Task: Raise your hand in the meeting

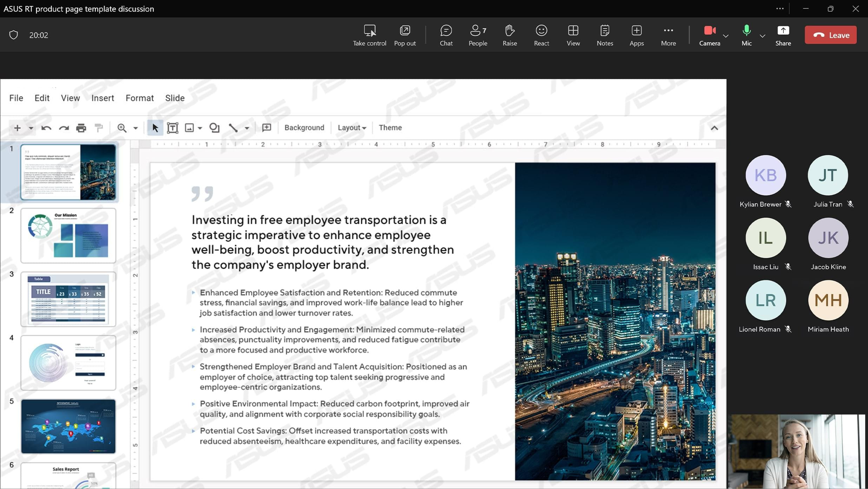Action: click(509, 35)
